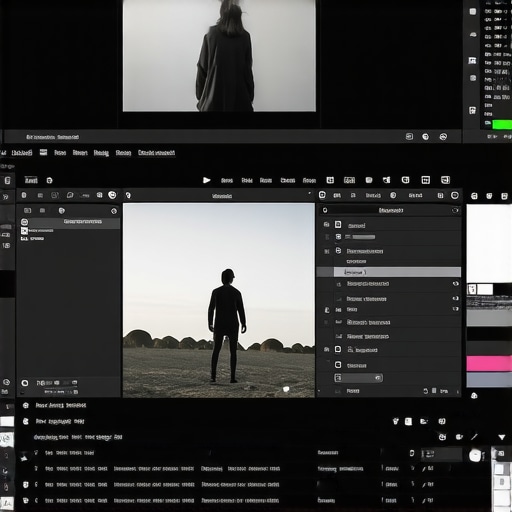The height and width of the screenshot is (512, 512).
Task: Toggle visibility for the second row below the highlighted row
Action: 455,298
